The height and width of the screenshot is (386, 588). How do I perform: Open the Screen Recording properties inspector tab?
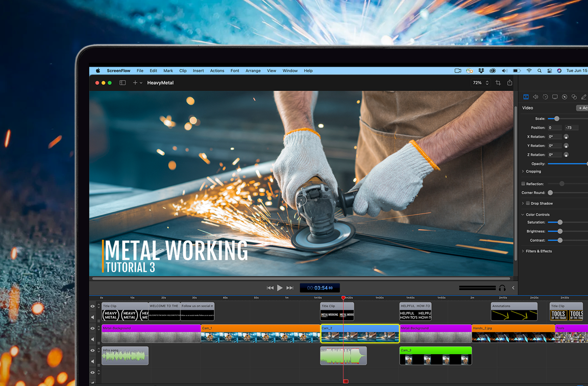pos(555,97)
